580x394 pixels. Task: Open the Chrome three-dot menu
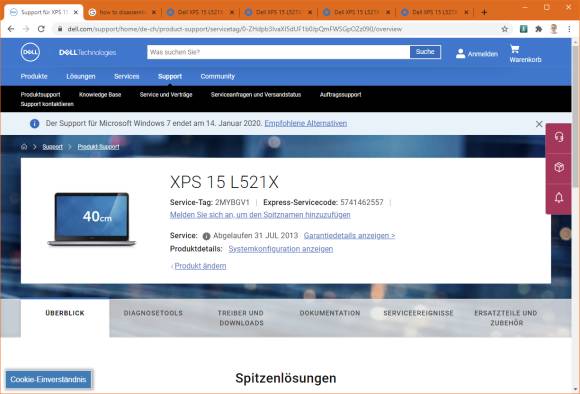click(x=569, y=29)
